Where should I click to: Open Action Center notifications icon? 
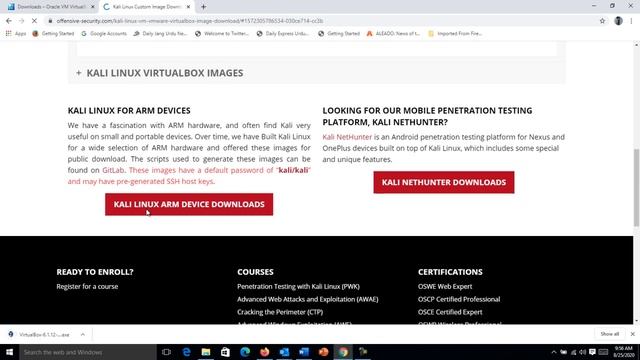tap(592, 352)
